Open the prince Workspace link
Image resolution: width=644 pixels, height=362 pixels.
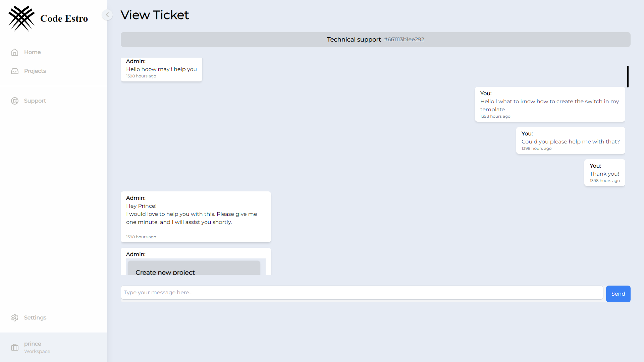tap(37, 347)
